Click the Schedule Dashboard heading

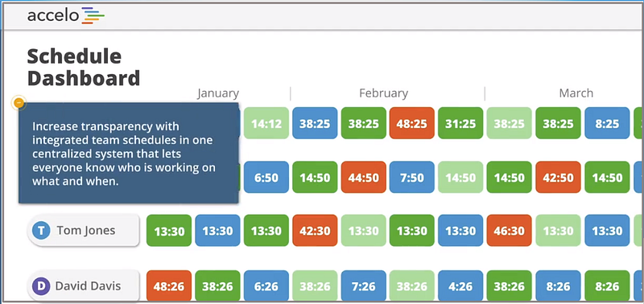click(84, 68)
